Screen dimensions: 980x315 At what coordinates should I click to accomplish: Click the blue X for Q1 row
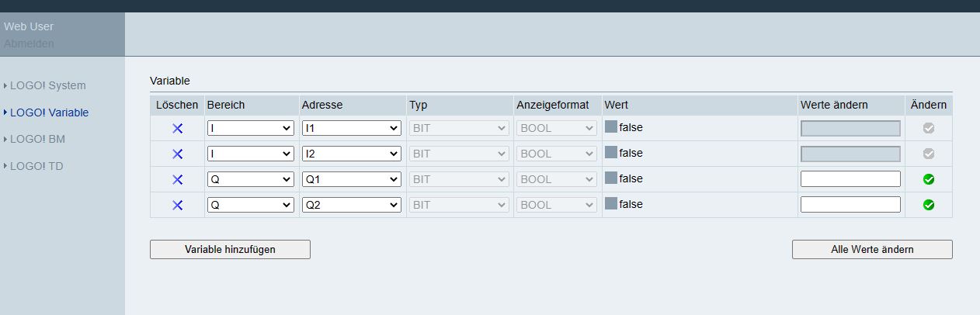click(177, 180)
